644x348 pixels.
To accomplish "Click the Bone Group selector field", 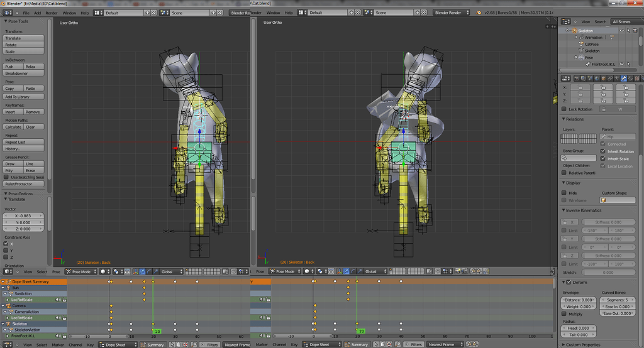I will point(579,158).
